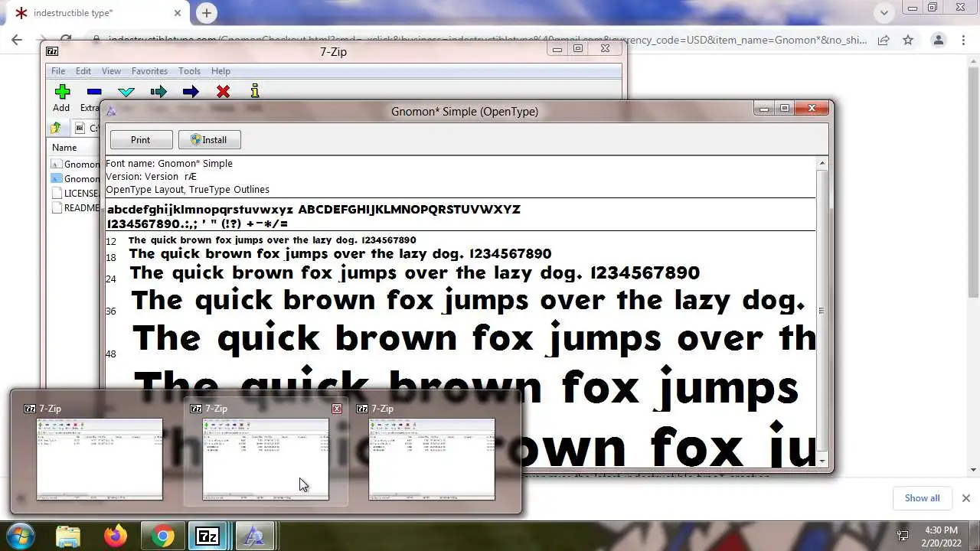Click the blue minus Extract icon in 7-Zip
The image size is (980, 551).
[94, 92]
